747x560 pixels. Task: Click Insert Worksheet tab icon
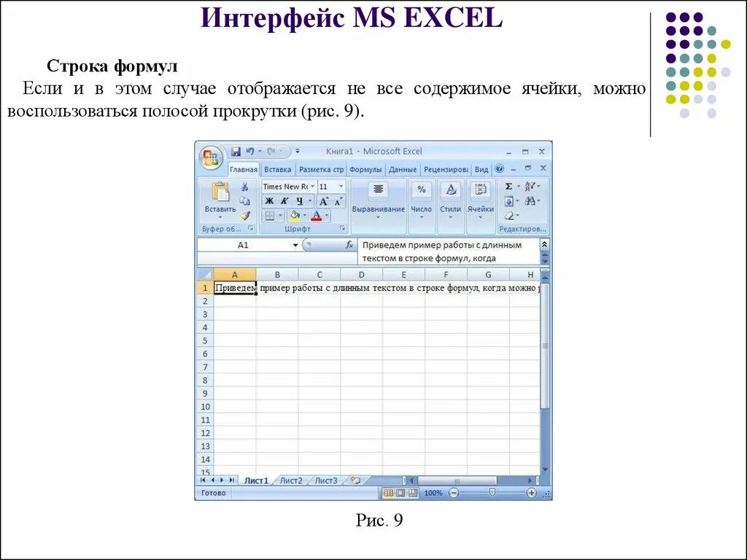coord(355,481)
